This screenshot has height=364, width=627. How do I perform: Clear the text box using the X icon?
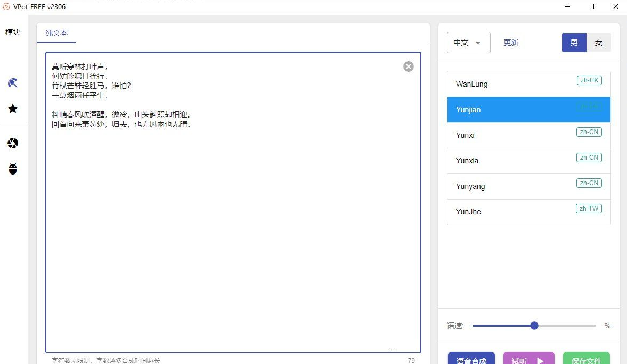[x=408, y=66]
